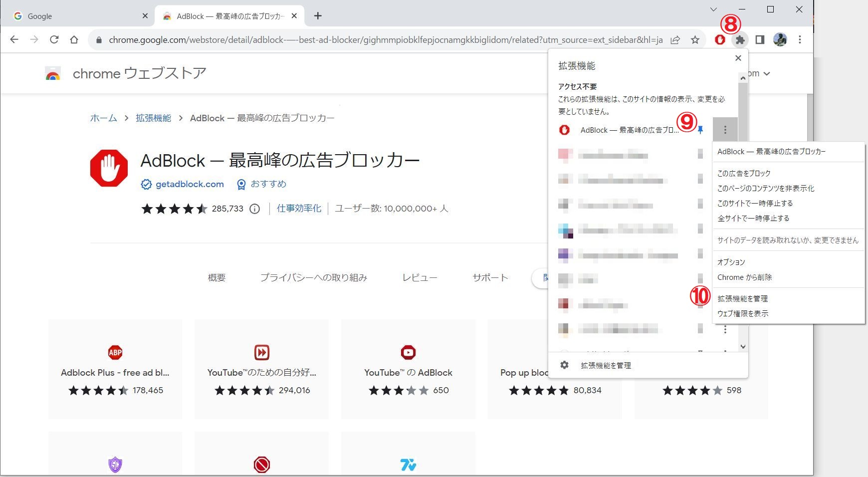This screenshot has height=477, width=868.
Task: Open the YouTube の AdBlock related card
Action: pyautogui.click(x=408, y=369)
